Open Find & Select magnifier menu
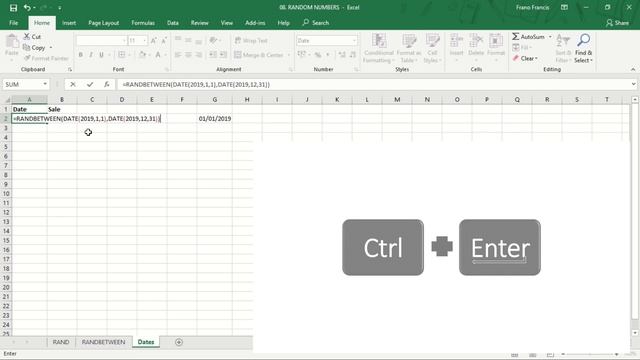The image size is (640, 360). [584, 48]
